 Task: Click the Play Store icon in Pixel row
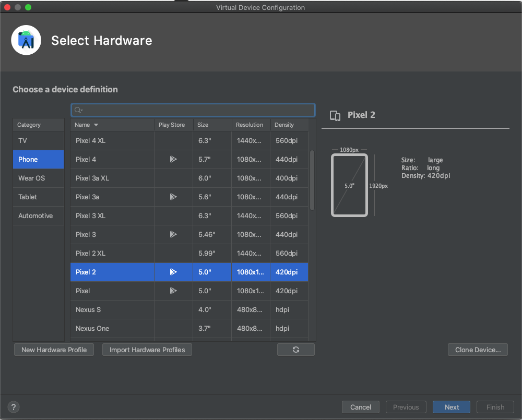[173, 291]
